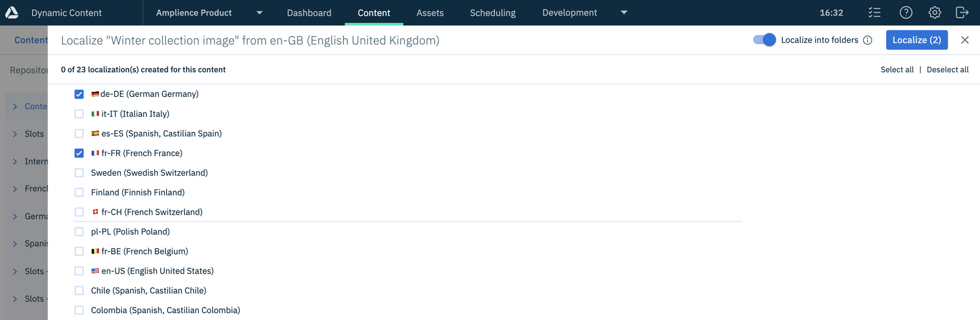Viewport: 980px width, 320px height.
Task: Open the Scheduling tab
Action: pos(493,13)
